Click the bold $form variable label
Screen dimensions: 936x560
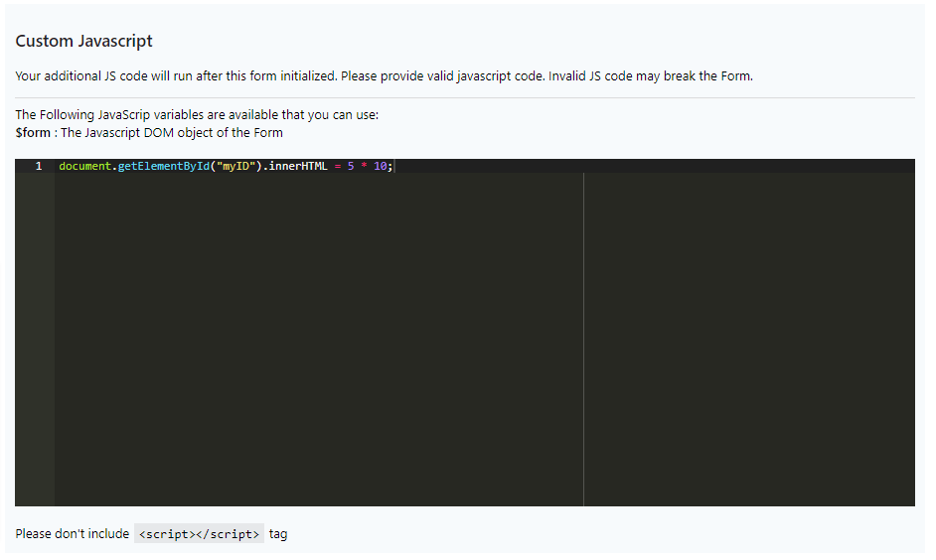pos(33,133)
